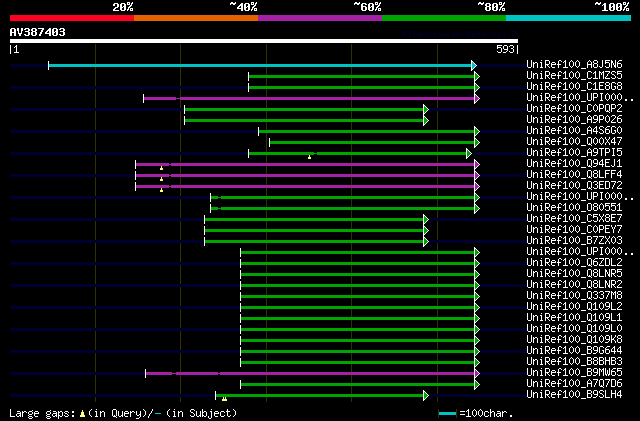Image resolution: width=640 pixels, height=421 pixels.
Task: Click the UniRef100_A8J5N6 hit label
Action: (x=574, y=65)
